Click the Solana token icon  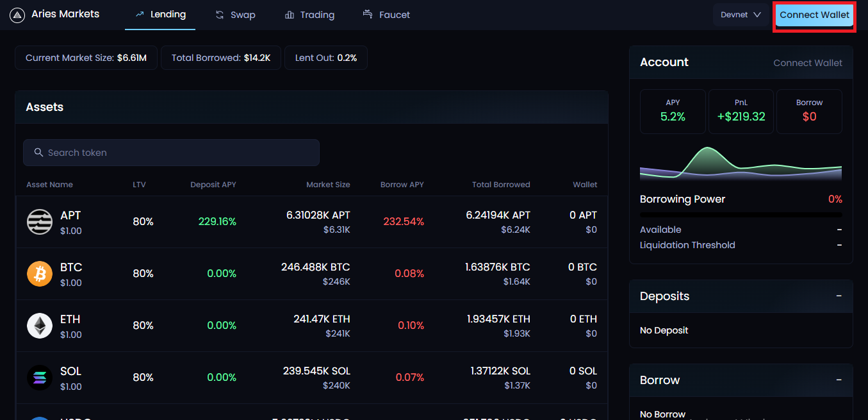point(40,378)
